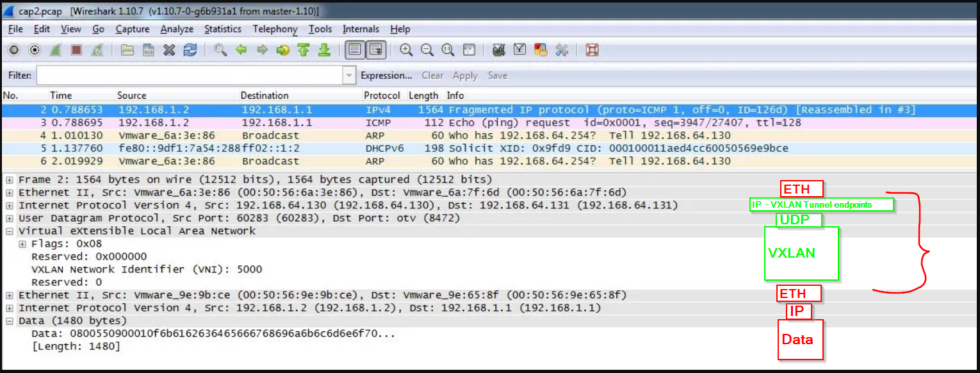Screen dimensions: 980x373
Task: Click the Expression... button
Action: [386, 76]
